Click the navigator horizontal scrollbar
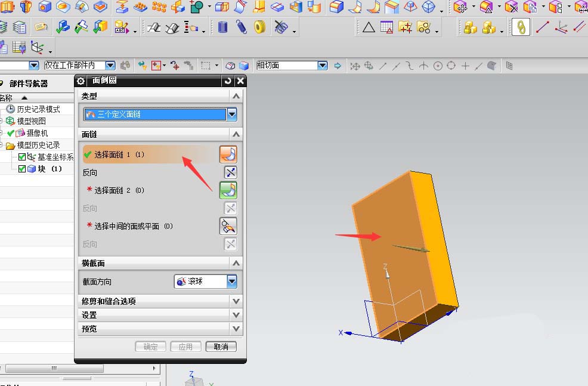Screen dimensions: 588x386 click(x=55, y=368)
